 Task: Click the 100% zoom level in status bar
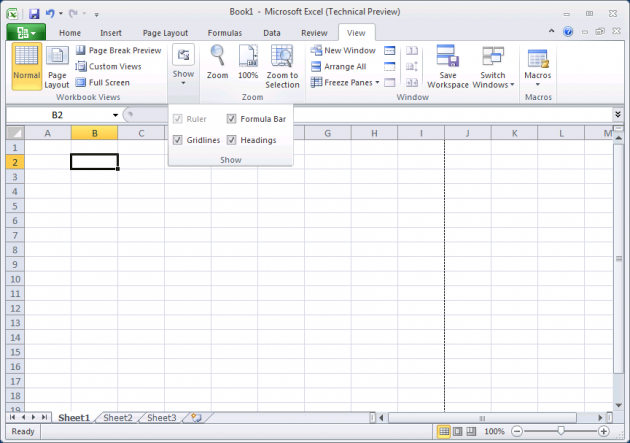[x=494, y=431]
